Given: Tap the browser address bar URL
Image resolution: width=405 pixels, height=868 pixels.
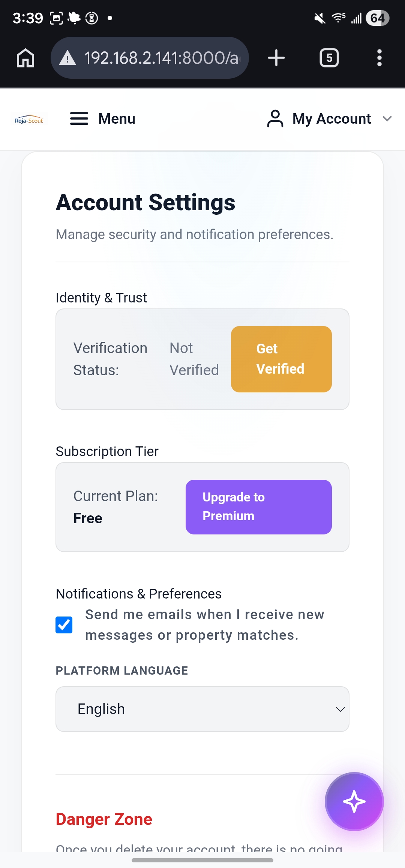Looking at the screenshot, I should pyautogui.click(x=162, y=58).
